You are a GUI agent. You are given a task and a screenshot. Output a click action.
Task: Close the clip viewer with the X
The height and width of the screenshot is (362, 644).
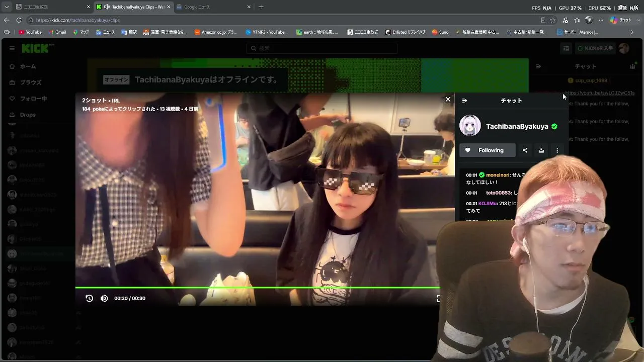448,100
